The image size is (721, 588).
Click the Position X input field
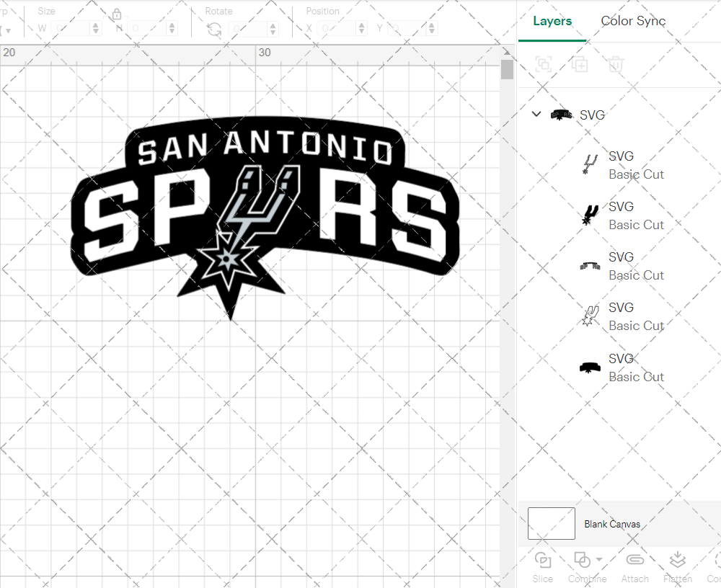(x=337, y=29)
